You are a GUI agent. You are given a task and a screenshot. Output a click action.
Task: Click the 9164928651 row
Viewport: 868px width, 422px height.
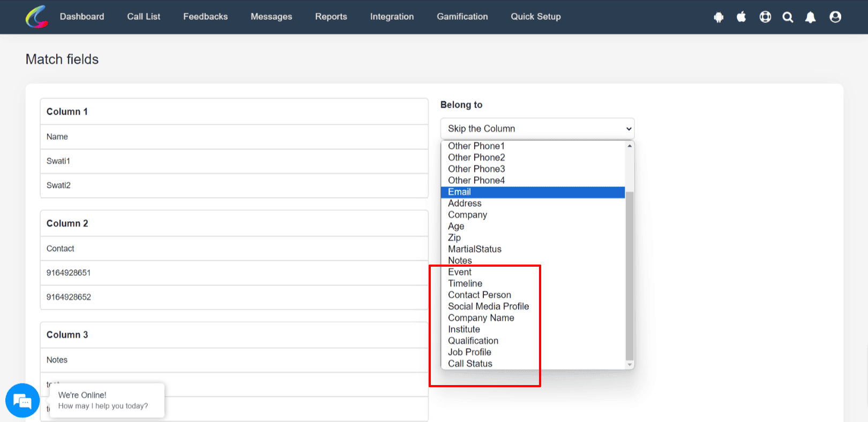(x=234, y=273)
